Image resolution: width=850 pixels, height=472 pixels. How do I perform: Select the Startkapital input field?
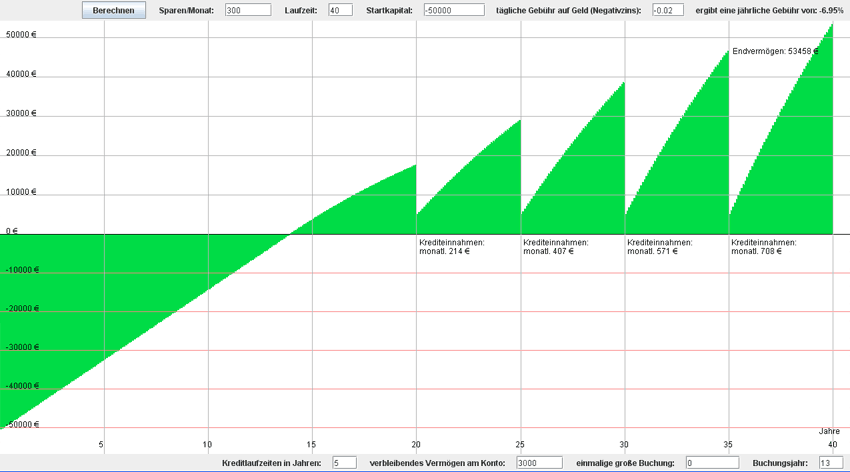tap(453, 10)
